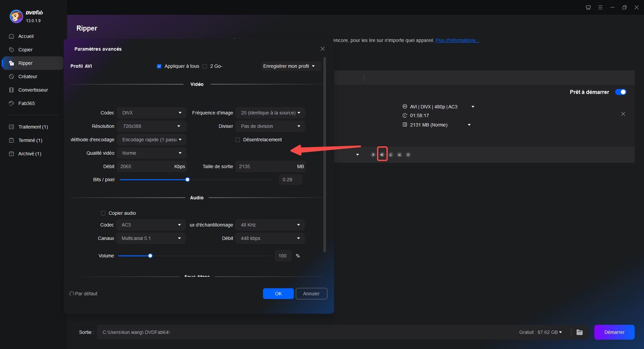Click the Taille de sortie 2135 field
This screenshot has width=644, height=349.
coord(271,166)
